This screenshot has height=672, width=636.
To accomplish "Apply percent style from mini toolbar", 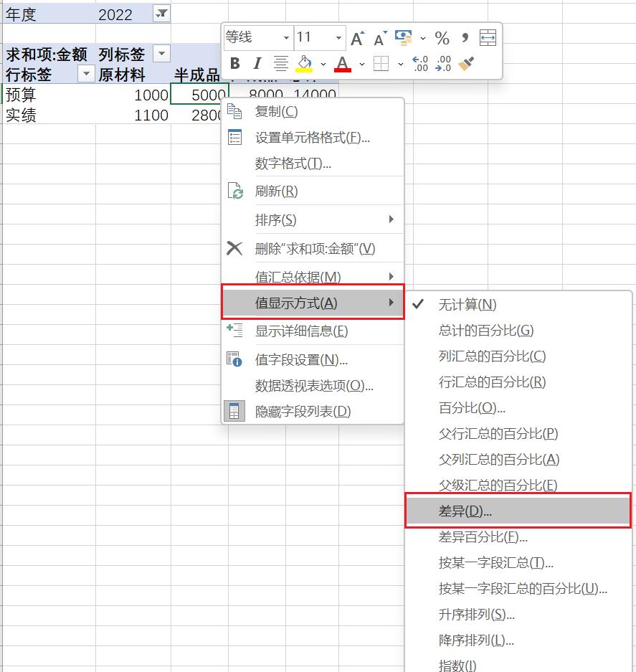I will click(x=442, y=38).
